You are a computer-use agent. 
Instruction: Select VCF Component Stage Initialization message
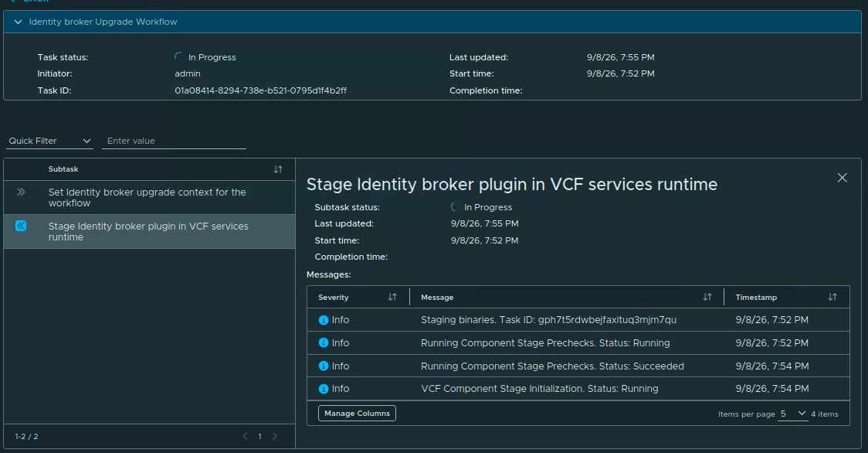pyautogui.click(x=540, y=389)
